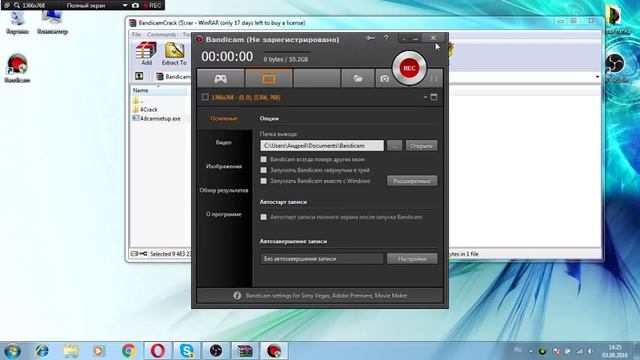Click the pause icon beside the REC button
Screen dimensions: 640x360
[x=434, y=78]
